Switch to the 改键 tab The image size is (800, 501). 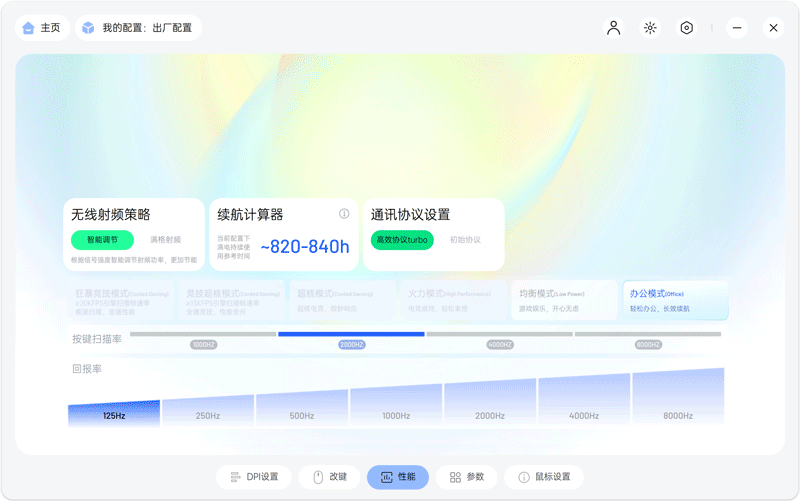(330, 477)
